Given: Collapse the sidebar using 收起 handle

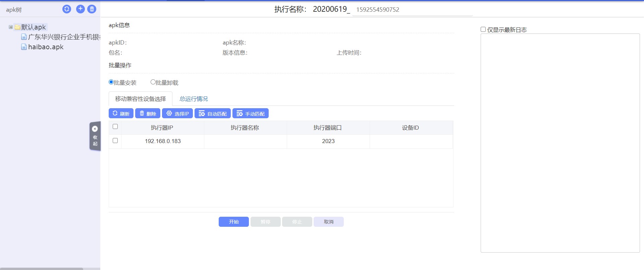Looking at the screenshot, I should [x=95, y=136].
